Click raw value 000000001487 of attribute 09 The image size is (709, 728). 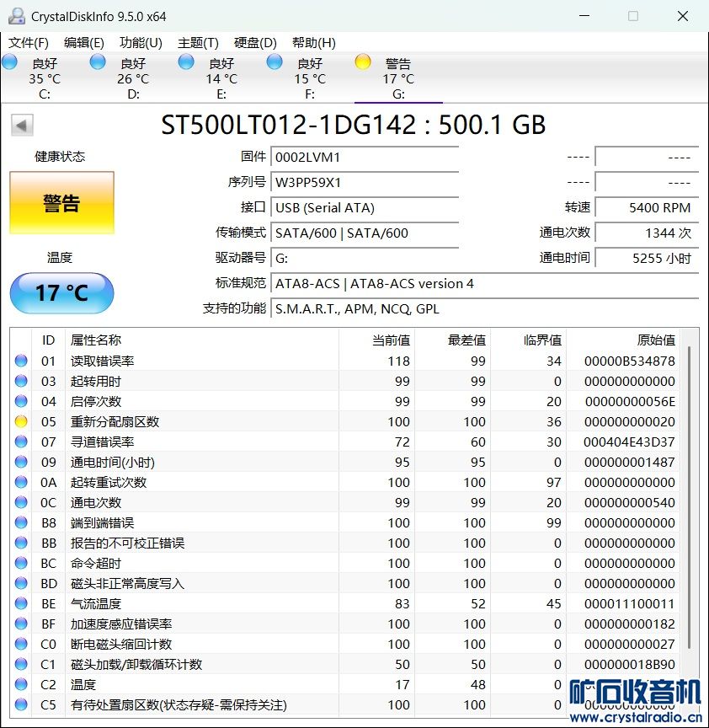point(630,462)
